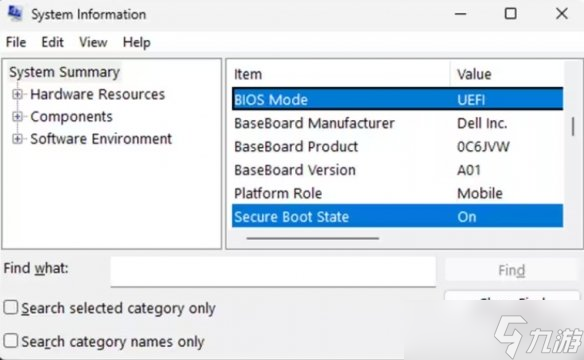584x360 pixels.
Task: Click the On value cell
Action: click(x=467, y=217)
